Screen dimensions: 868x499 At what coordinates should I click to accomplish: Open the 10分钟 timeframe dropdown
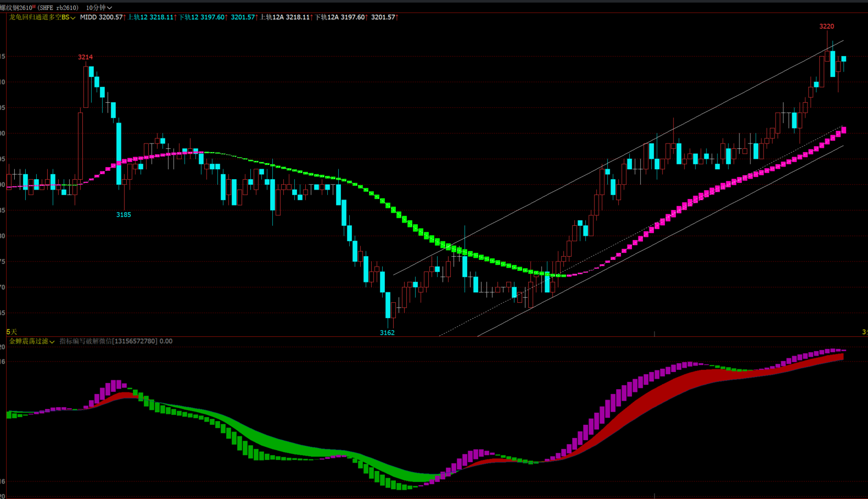[x=99, y=8]
